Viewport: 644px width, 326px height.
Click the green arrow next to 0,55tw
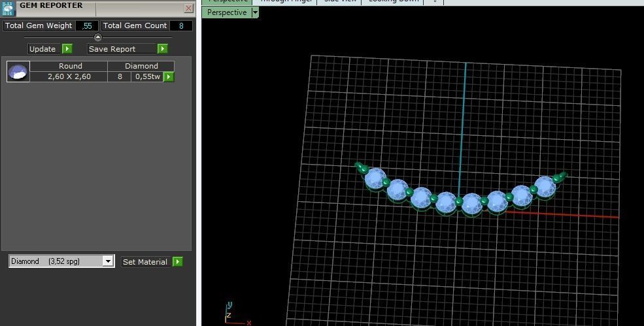pyautogui.click(x=169, y=77)
